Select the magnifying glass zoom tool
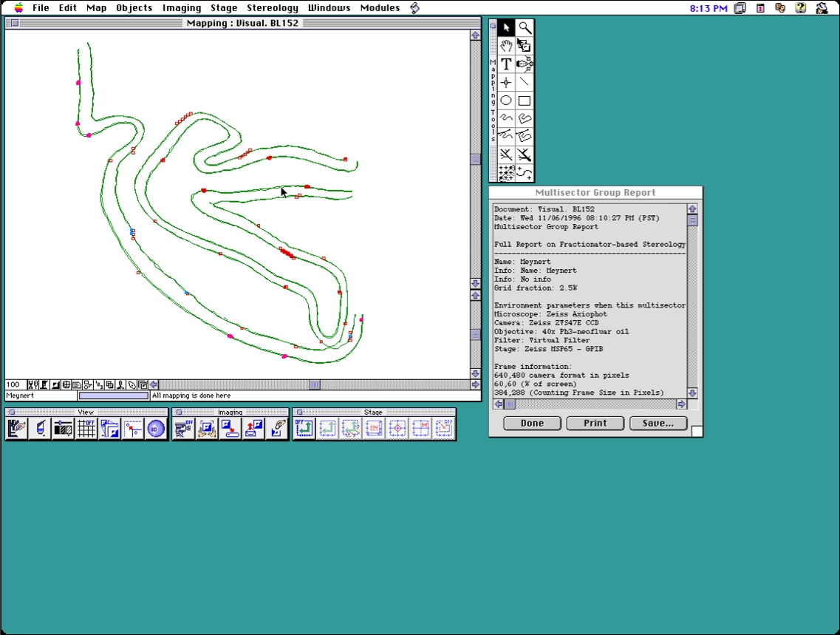This screenshot has height=635, width=840. [x=525, y=28]
